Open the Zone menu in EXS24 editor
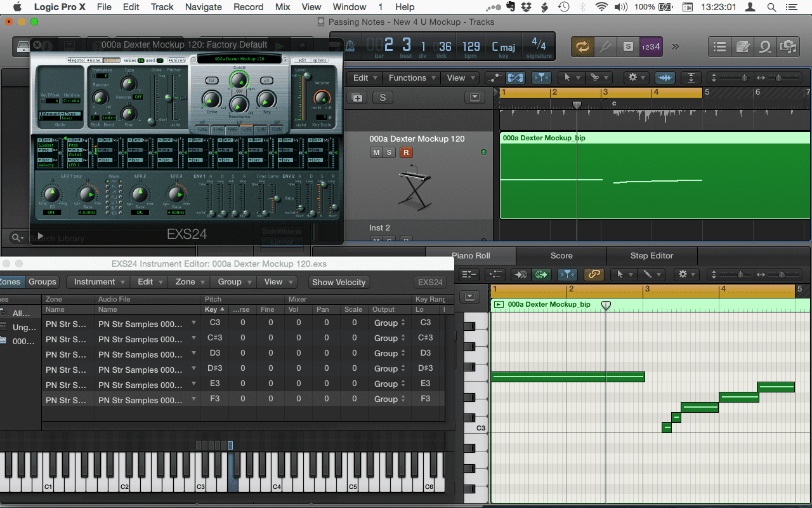The image size is (812, 508). (189, 282)
